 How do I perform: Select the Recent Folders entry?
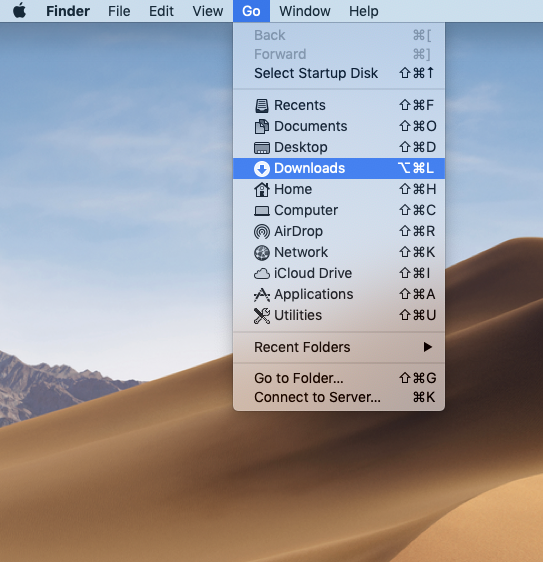click(339, 347)
